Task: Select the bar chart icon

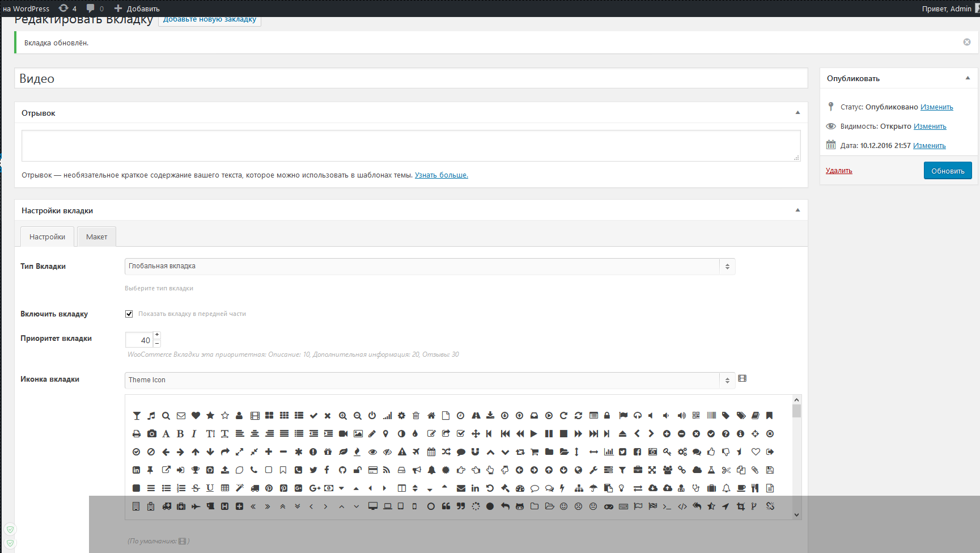Action: tap(609, 452)
